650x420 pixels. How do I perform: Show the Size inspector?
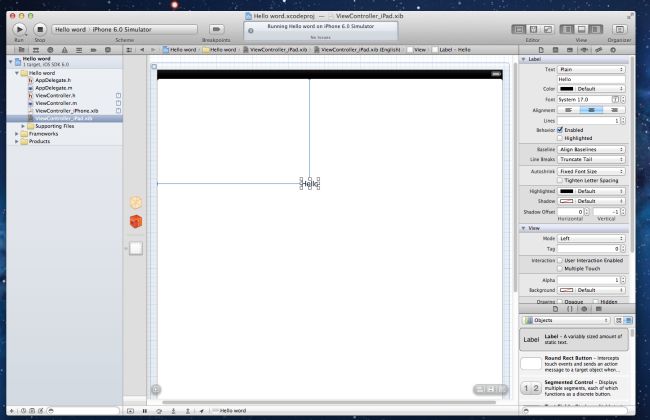pos(598,50)
